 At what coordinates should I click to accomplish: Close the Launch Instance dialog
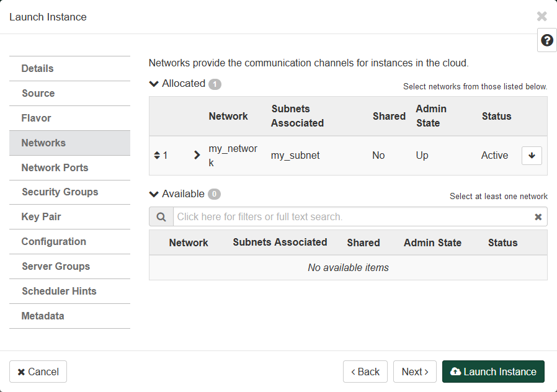(541, 17)
